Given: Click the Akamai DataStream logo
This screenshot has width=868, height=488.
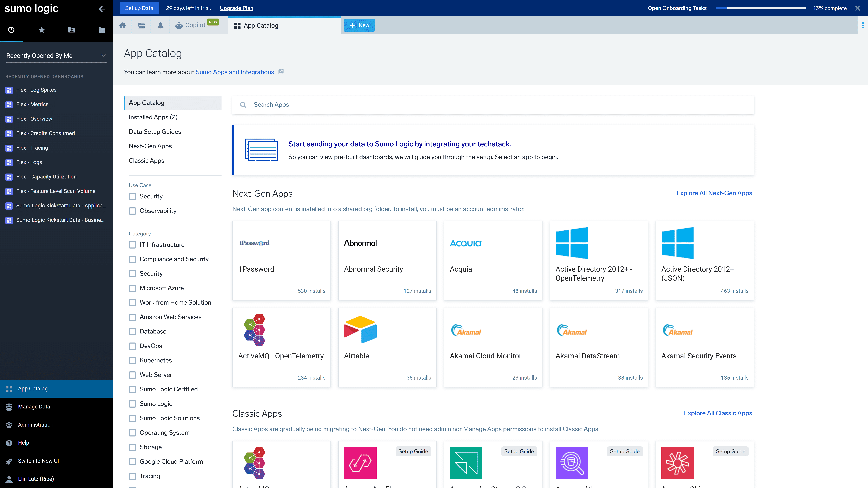Looking at the screenshot, I should tap(572, 330).
